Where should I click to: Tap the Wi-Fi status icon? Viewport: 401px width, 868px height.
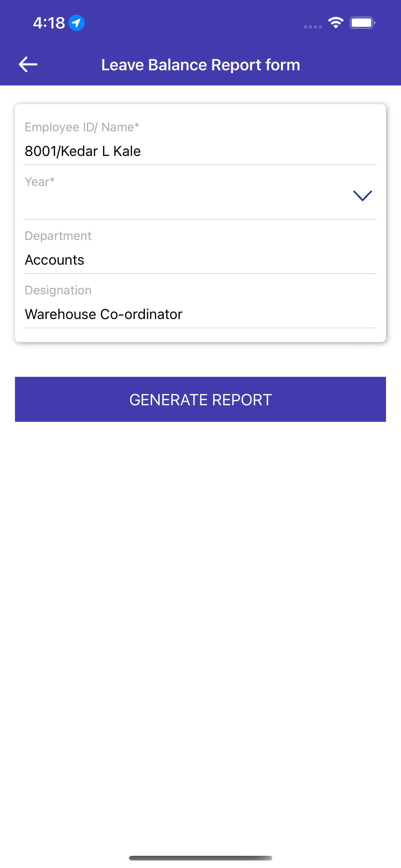click(336, 23)
